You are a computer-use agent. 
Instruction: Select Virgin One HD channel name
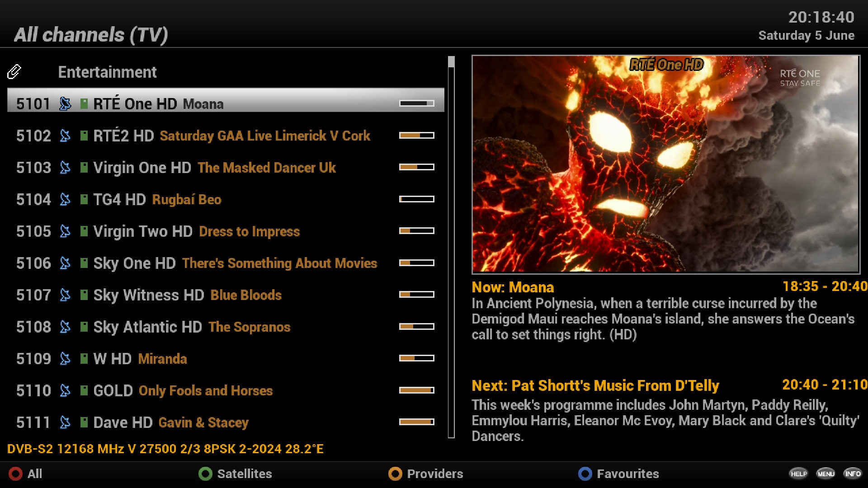[142, 168]
